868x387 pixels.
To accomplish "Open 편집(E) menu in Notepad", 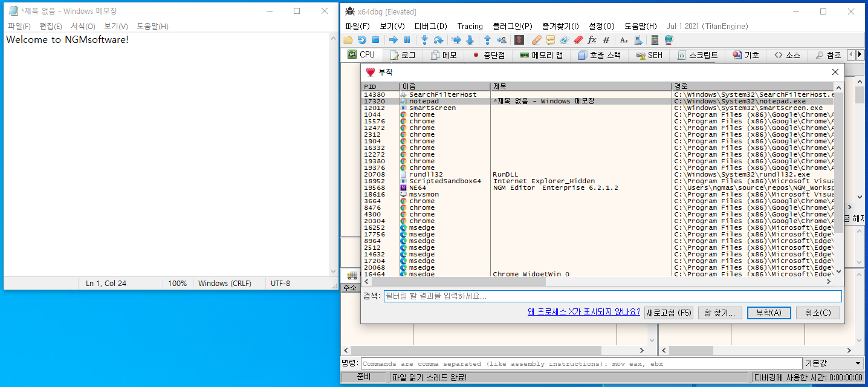I will (x=51, y=26).
